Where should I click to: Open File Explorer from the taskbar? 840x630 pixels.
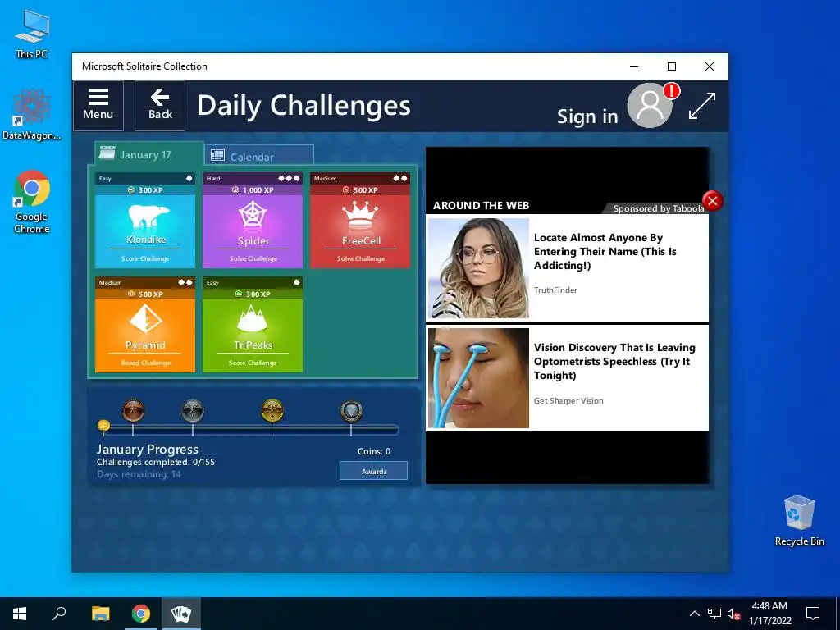pos(100,614)
